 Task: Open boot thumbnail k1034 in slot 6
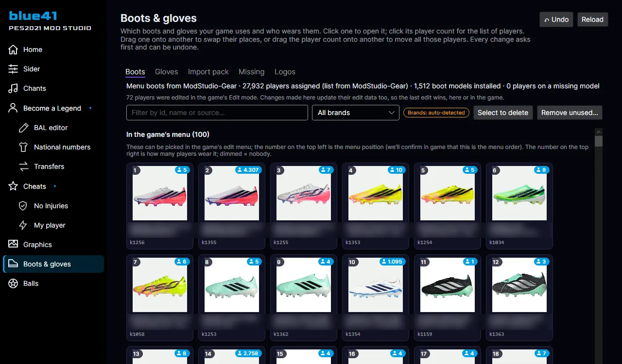click(519, 193)
